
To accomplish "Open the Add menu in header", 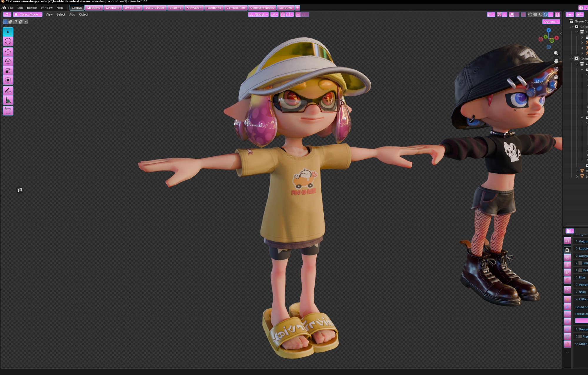I will tap(72, 14).
